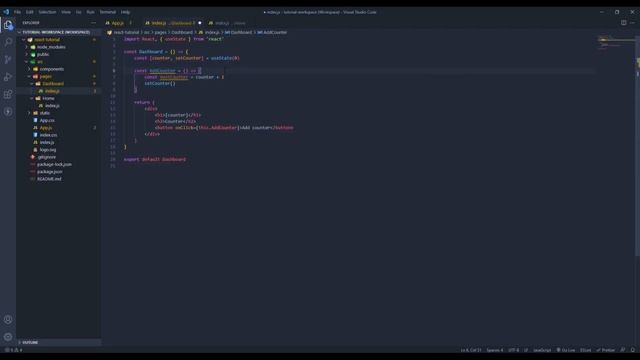640x360 pixels.
Task: Open .gitignore file
Action: click(x=58, y=157)
